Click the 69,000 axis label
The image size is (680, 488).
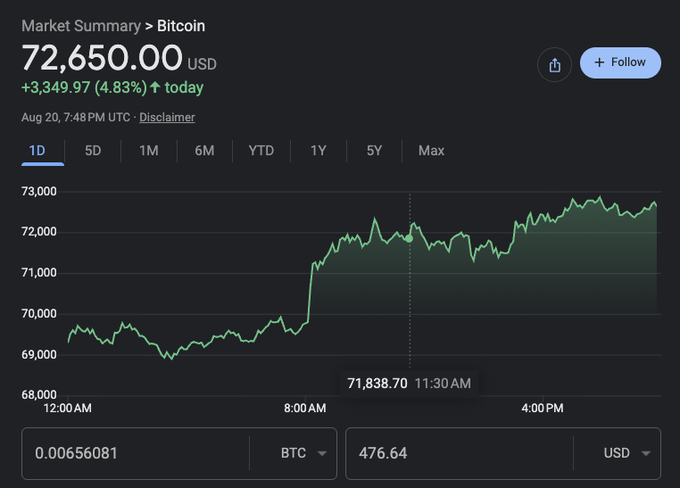tap(39, 355)
